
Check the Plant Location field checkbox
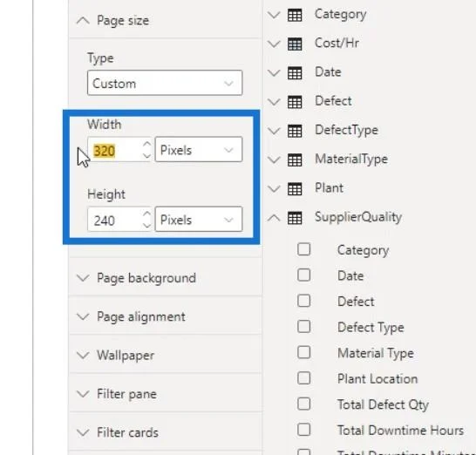304,378
